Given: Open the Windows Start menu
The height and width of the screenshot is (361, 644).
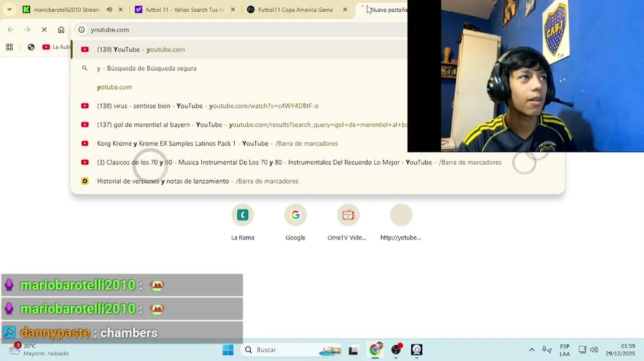Looking at the screenshot, I should 228,349.
